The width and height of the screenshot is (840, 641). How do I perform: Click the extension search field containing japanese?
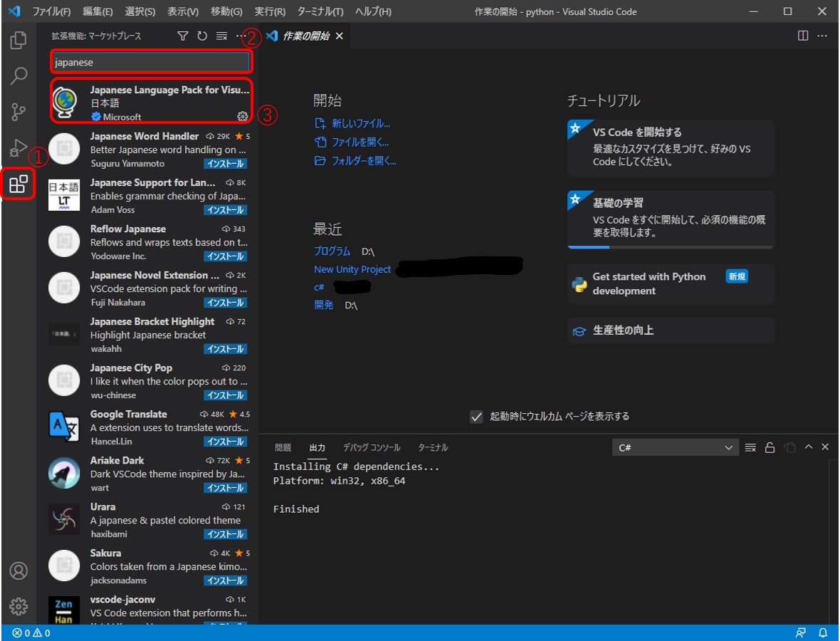tap(151, 62)
